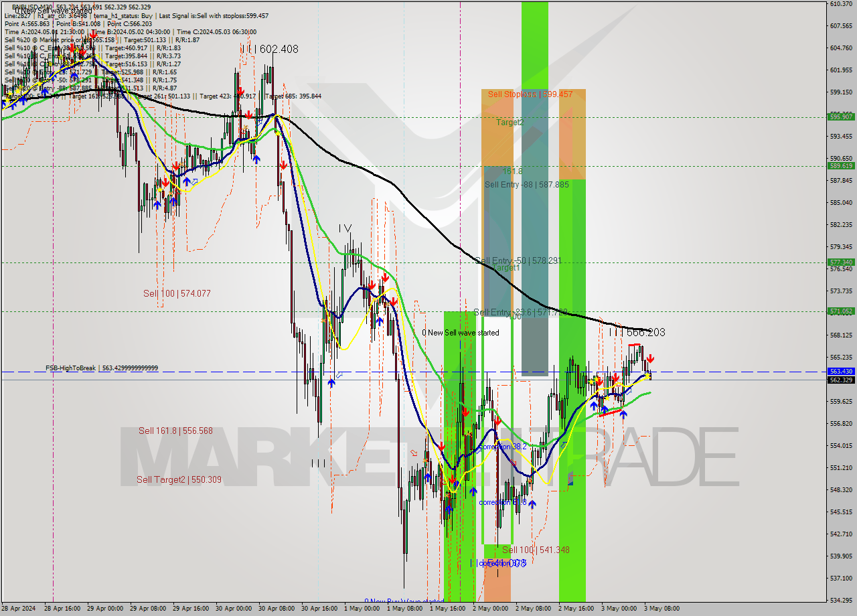Select the 'I V' wave label
857x616 pixels.
345,228
